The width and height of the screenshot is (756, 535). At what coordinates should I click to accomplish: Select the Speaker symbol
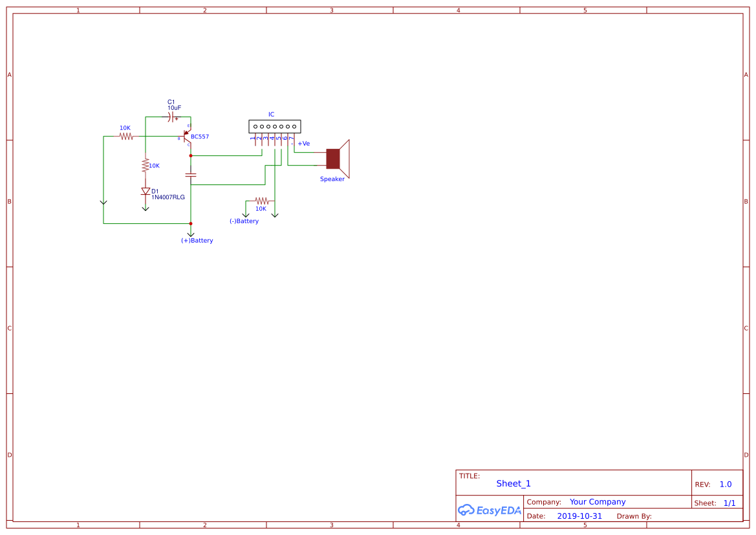pyautogui.click(x=332, y=157)
